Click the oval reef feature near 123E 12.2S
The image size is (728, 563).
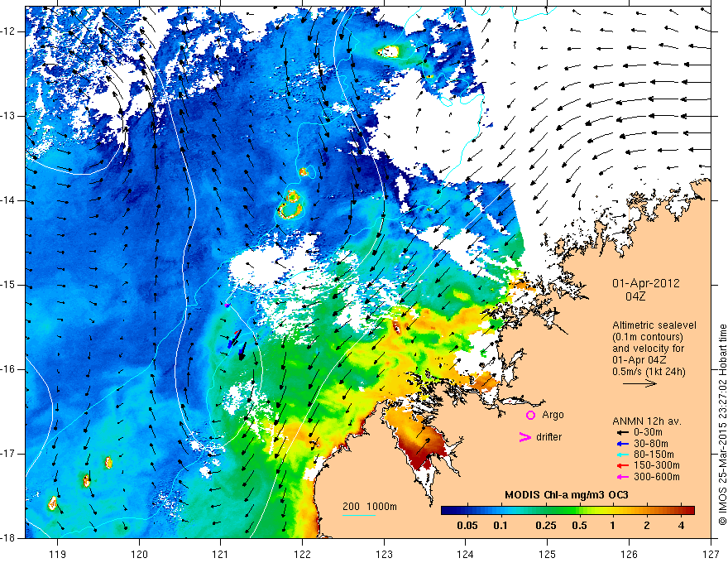click(x=387, y=51)
